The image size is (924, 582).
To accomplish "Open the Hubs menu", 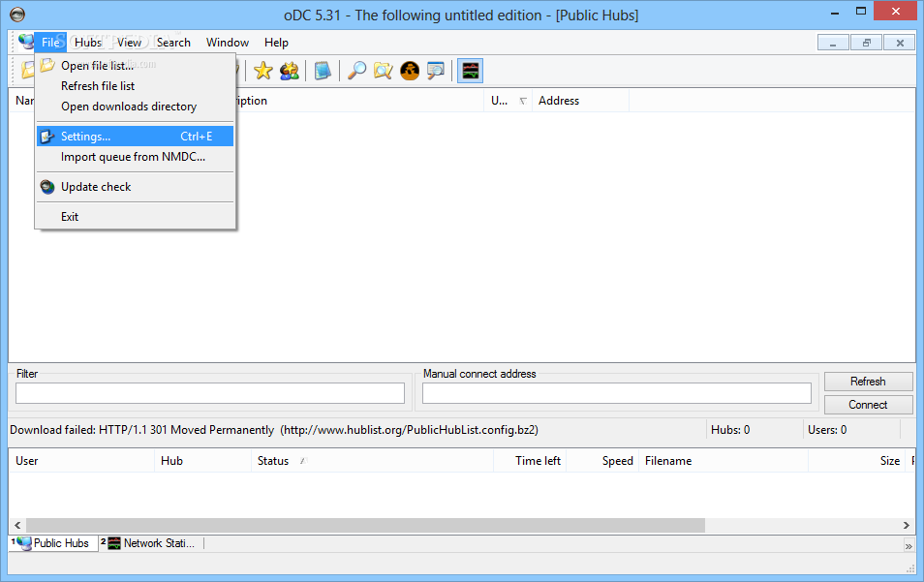I will click(x=88, y=43).
